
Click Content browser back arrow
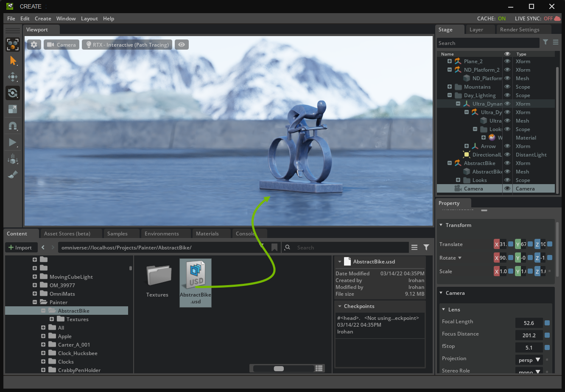(43, 247)
